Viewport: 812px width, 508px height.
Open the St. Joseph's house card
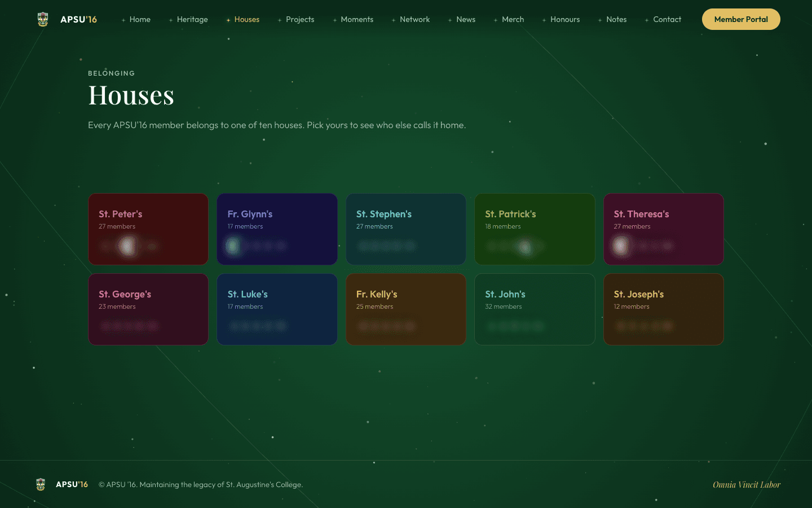664,309
